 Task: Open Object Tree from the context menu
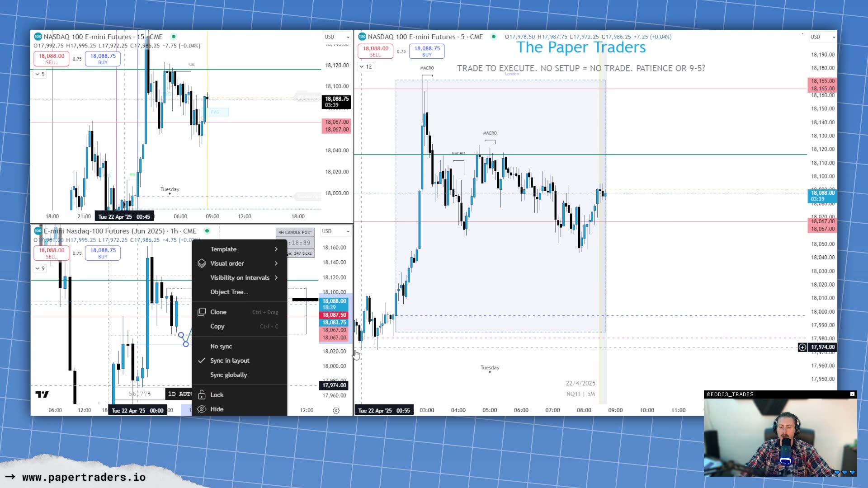tap(240, 292)
